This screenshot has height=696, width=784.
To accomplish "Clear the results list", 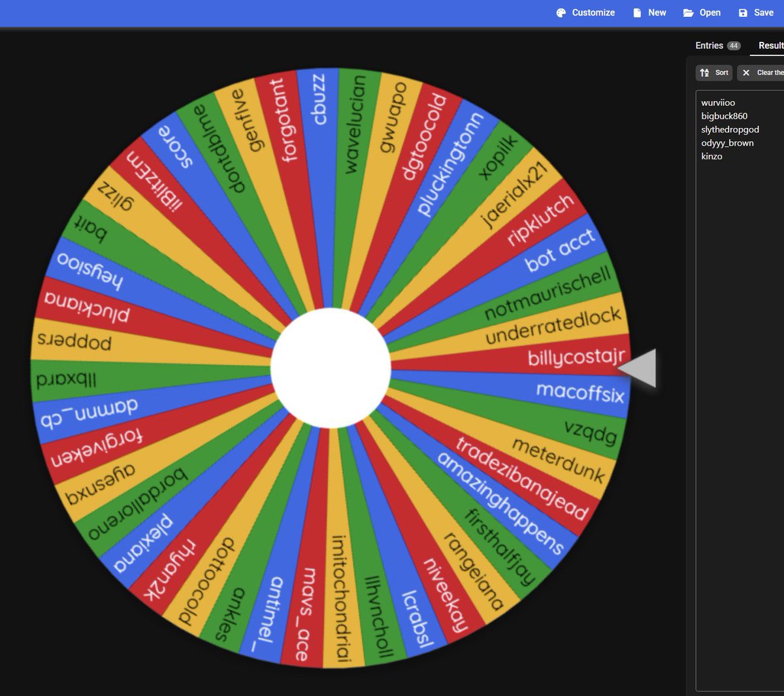I will coord(762,72).
